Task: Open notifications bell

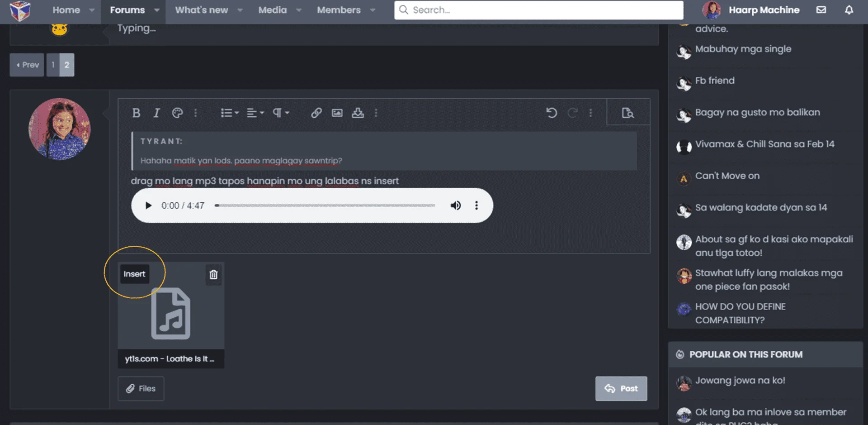Action: coord(849,10)
